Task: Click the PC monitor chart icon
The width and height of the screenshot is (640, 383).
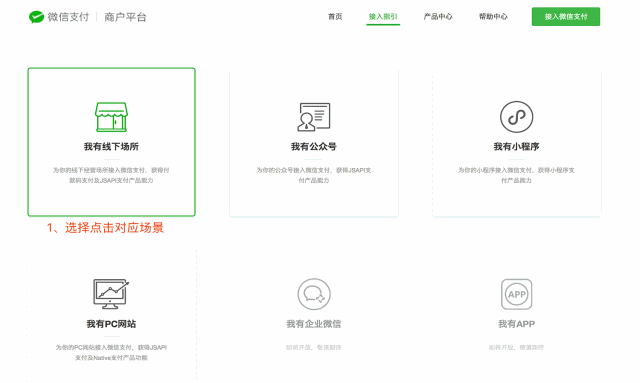Action: (x=111, y=294)
